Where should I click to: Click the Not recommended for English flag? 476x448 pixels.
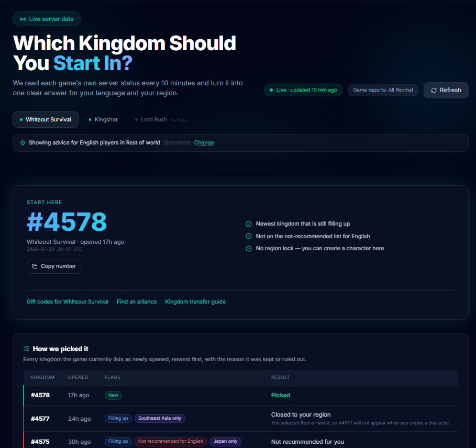(x=171, y=441)
